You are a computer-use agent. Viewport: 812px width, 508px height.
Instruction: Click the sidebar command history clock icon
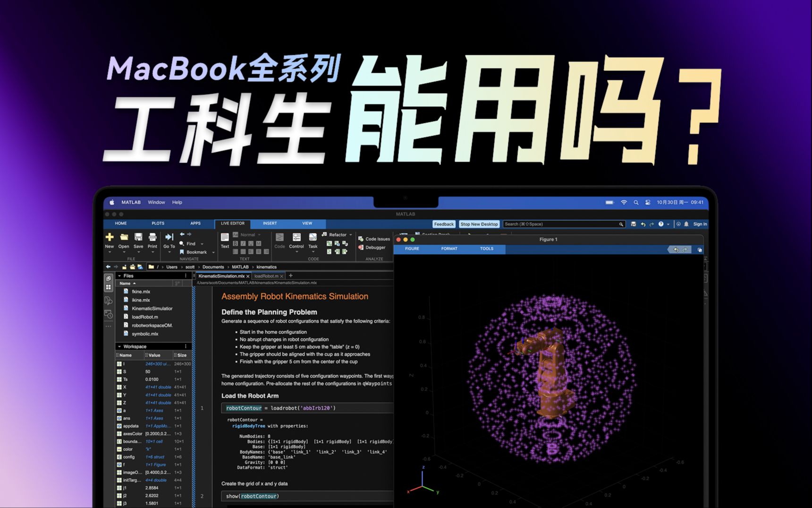108,314
